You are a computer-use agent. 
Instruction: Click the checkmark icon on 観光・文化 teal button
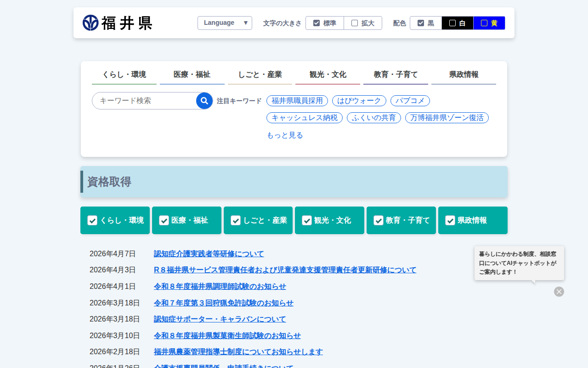(x=307, y=220)
